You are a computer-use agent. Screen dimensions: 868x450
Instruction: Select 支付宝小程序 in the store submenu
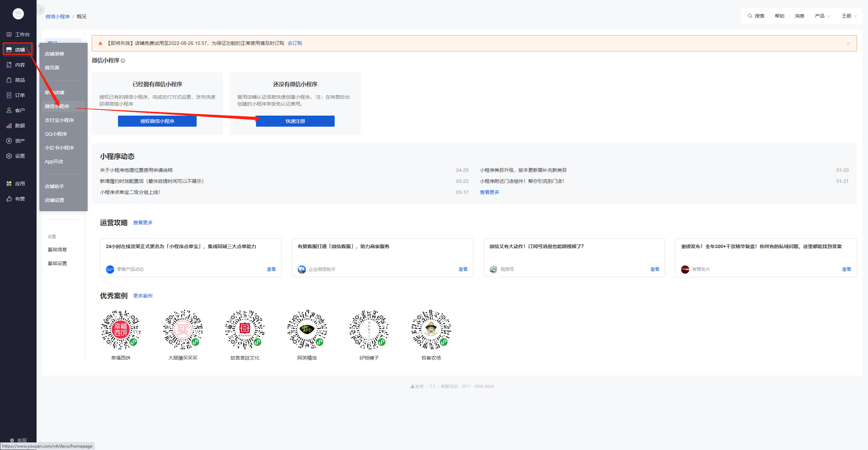(59, 120)
